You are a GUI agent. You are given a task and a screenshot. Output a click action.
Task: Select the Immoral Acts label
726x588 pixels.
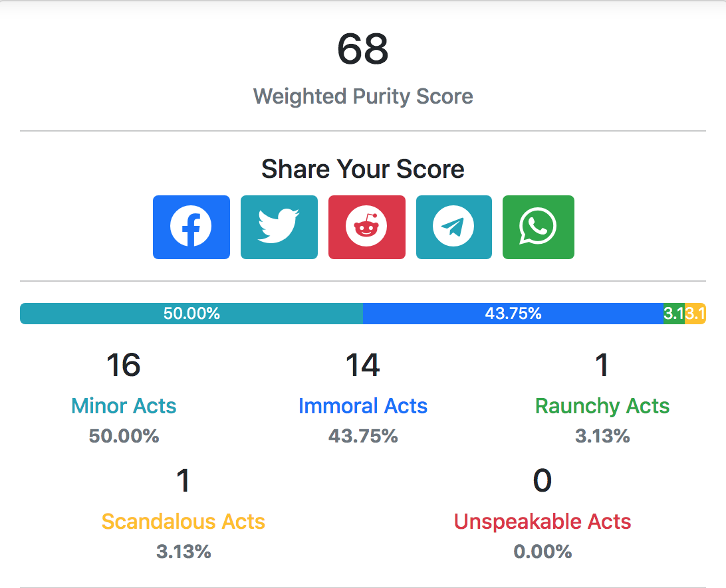point(363,406)
